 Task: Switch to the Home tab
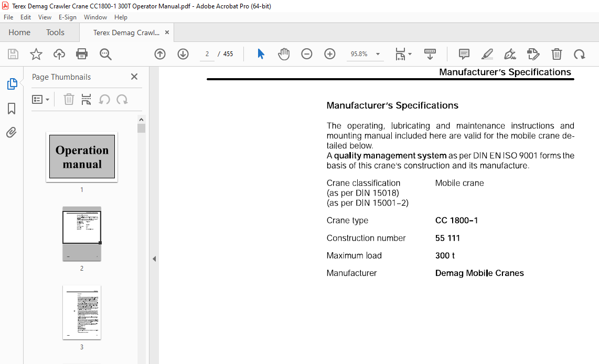[19, 33]
